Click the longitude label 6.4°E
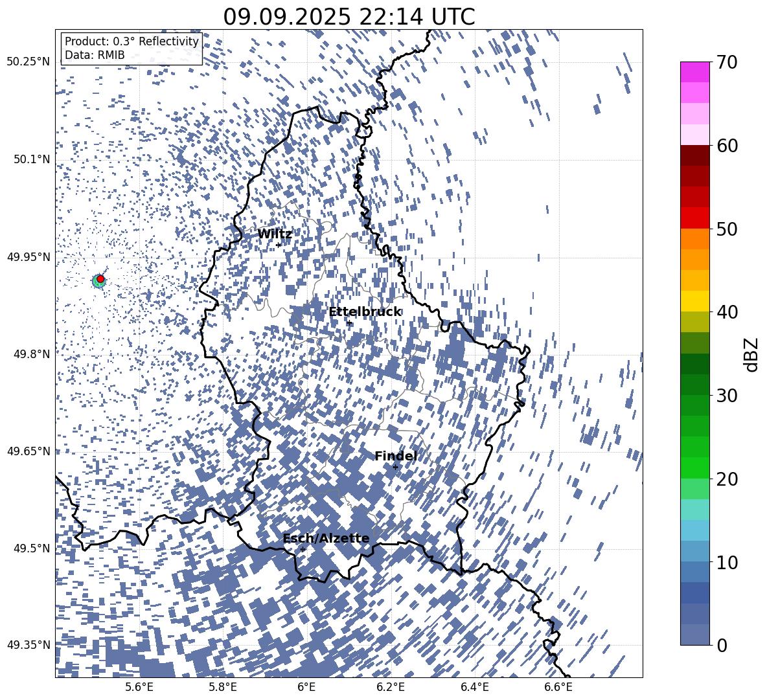This screenshot has width=767, height=700. tap(475, 688)
